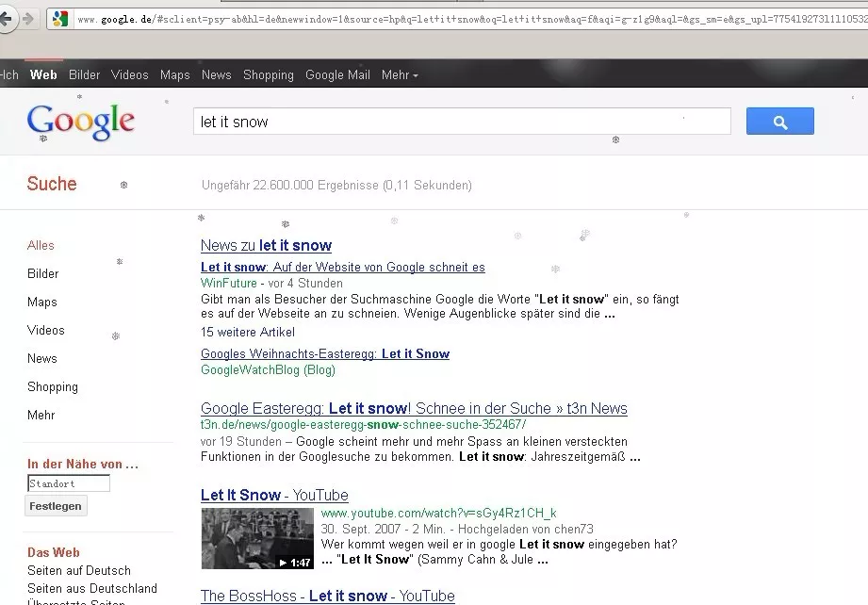The width and height of the screenshot is (868, 605).
Task: Open 'The BossHoss - Let it snow' result
Action: [328, 596]
